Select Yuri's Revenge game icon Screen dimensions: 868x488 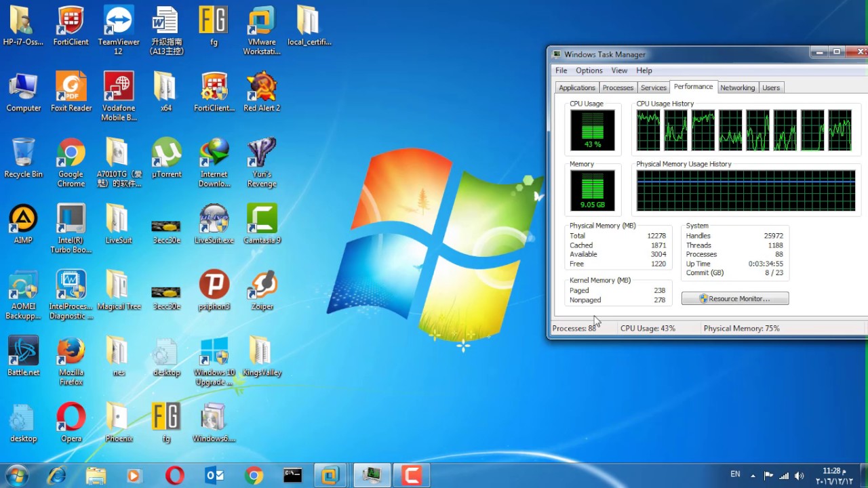[x=262, y=163]
